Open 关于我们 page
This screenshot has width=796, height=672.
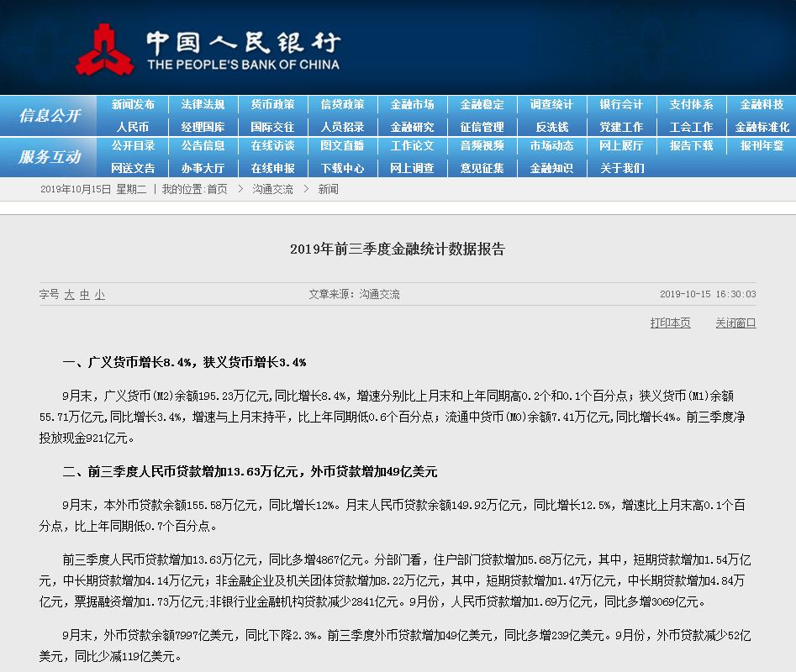coord(622,168)
